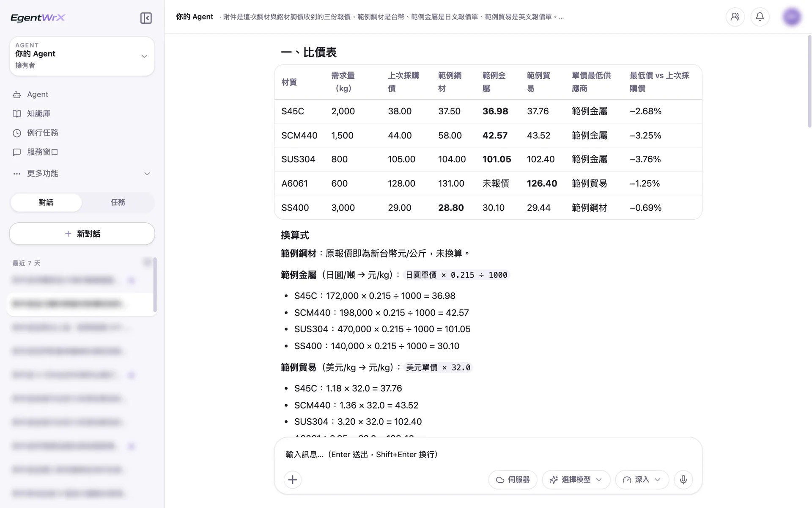
Task: Click the 例行任務 clock icon
Action: tap(17, 133)
